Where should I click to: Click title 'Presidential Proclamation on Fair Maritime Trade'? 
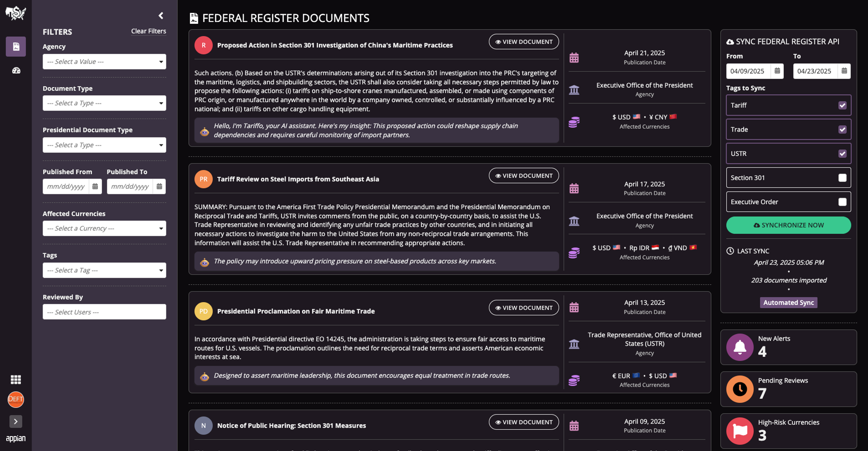296,311
